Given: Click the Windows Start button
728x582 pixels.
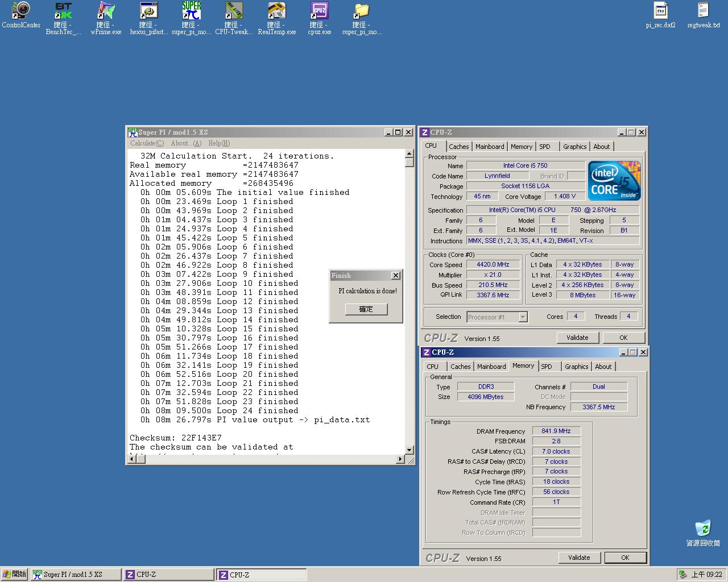Looking at the screenshot, I should point(15,574).
